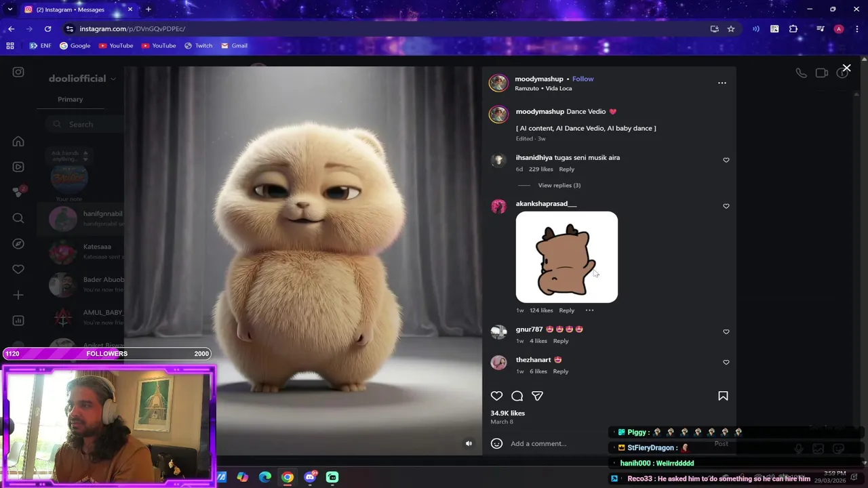Open the Chrome profile avatar
Viewport: 868px width, 488px height.
tap(839, 28)
